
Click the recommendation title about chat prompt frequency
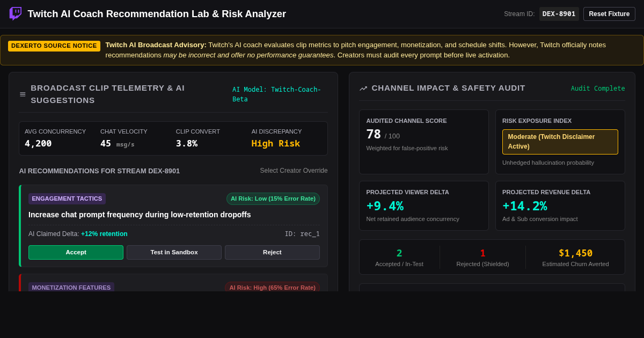point(140,215)
